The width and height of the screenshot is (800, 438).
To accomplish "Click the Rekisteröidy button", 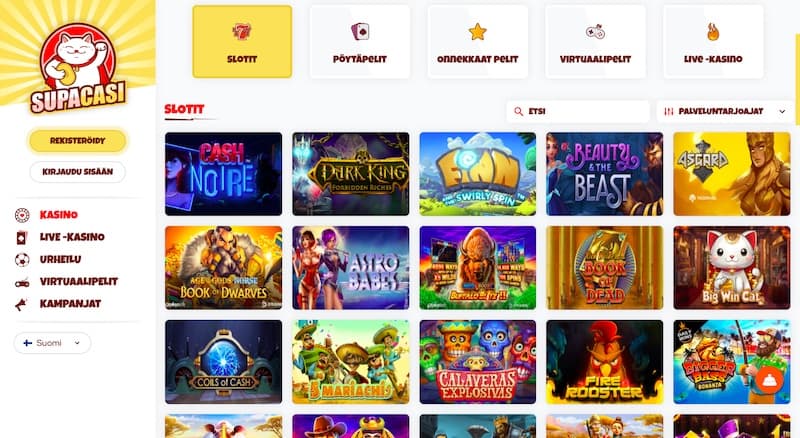I will click(x=78, y=141).
